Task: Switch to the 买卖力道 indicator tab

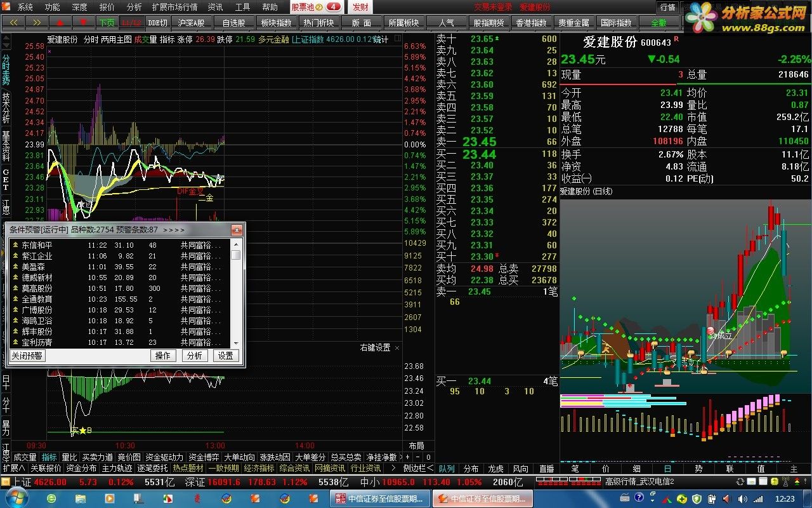Action: pos(98,457)
